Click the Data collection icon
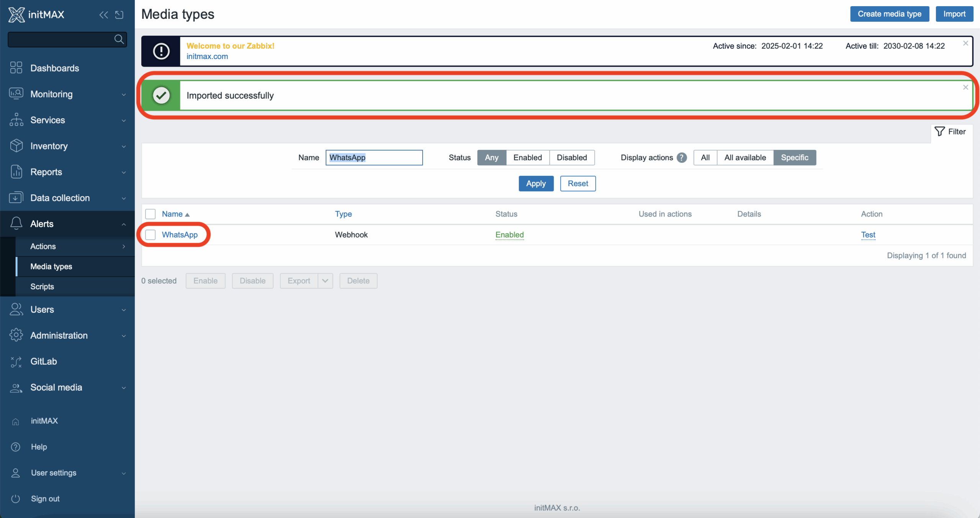 [16, 198]
